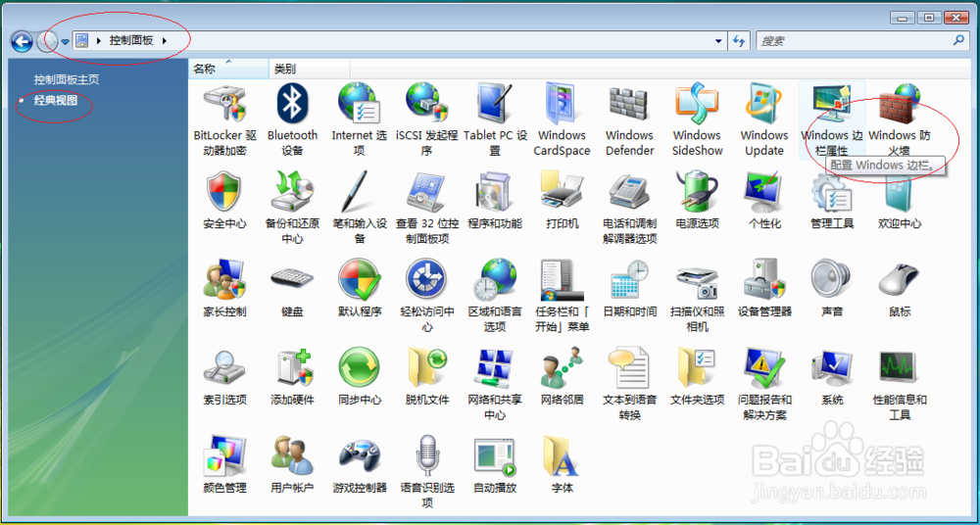Sort by 名称 column header
This screenshot has width=980, height=525.
pos(228,69)
